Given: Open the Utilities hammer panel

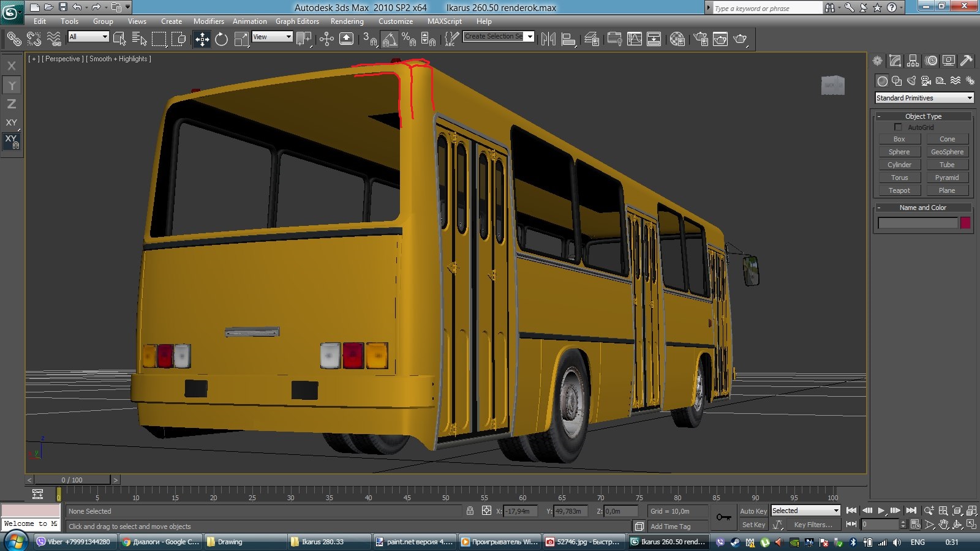Looking at the screenshot, I should [x=967, y=61].
